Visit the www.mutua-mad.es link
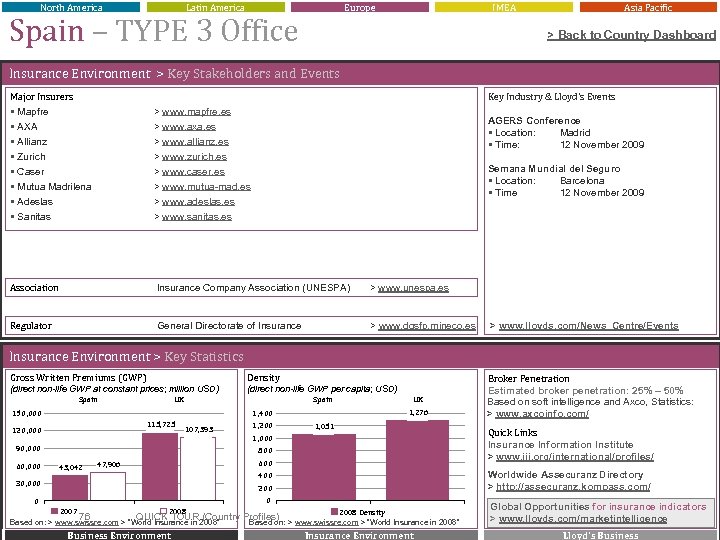This screenshot has height=540, width=720. 206,187
